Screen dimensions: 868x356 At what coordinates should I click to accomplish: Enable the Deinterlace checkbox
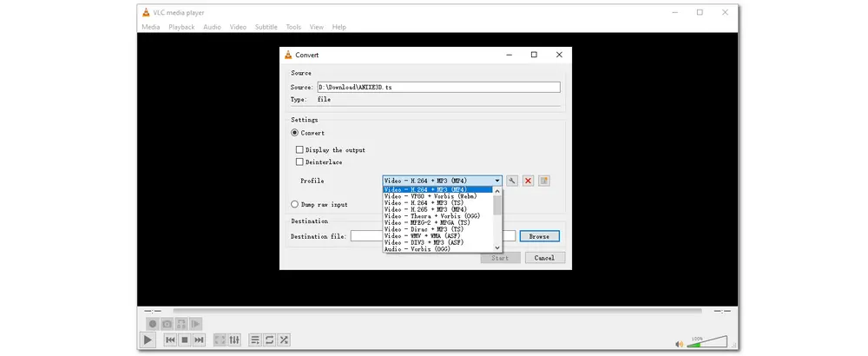click(x=299, y=162)
